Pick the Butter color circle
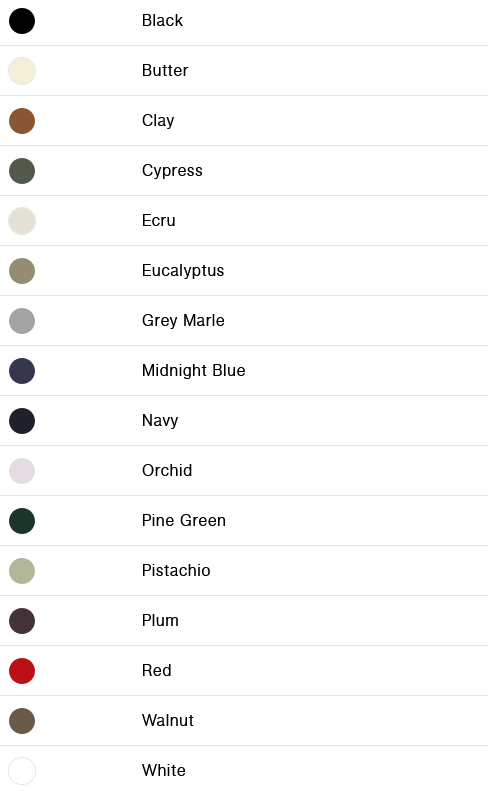 22,71
